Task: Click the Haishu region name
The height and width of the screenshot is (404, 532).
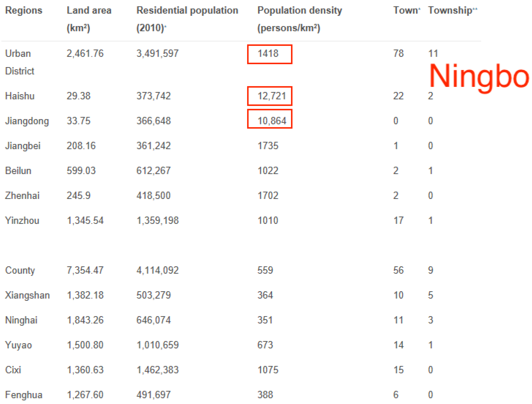Action: coord(20,96)
